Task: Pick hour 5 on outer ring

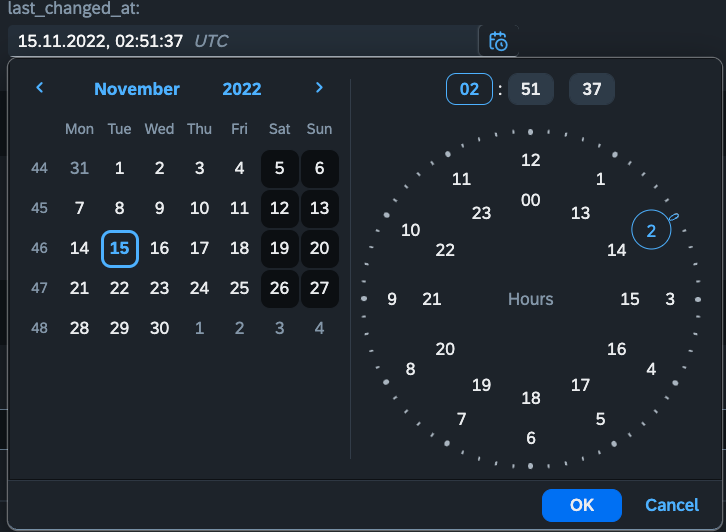Action: (601, 419)
